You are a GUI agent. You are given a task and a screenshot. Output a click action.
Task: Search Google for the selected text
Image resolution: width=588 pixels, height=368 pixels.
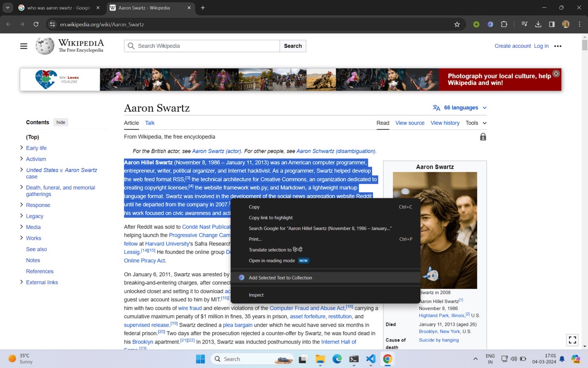(x=325, y=228)
